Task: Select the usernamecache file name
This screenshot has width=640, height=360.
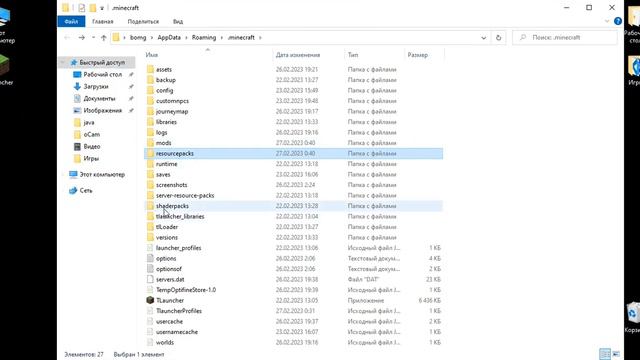Action: tap(177, 332)
